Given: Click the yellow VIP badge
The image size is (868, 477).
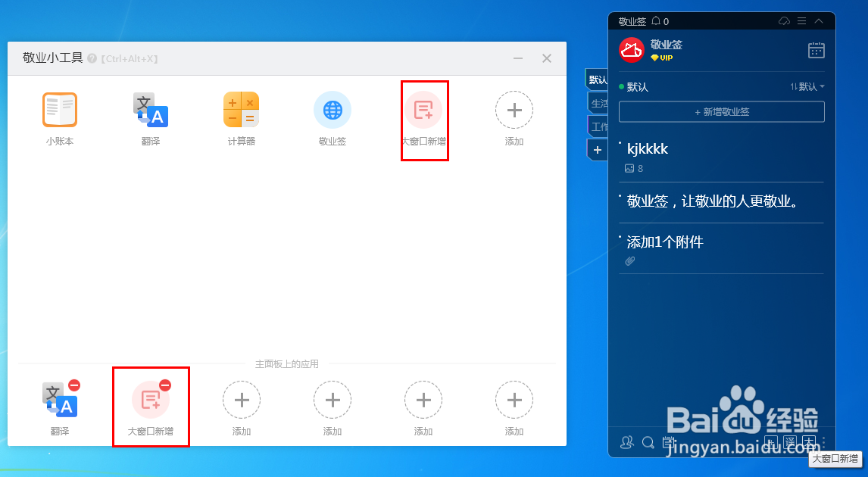Looking at the screenshot, I should pyautogui.click(x=661, y=58).
